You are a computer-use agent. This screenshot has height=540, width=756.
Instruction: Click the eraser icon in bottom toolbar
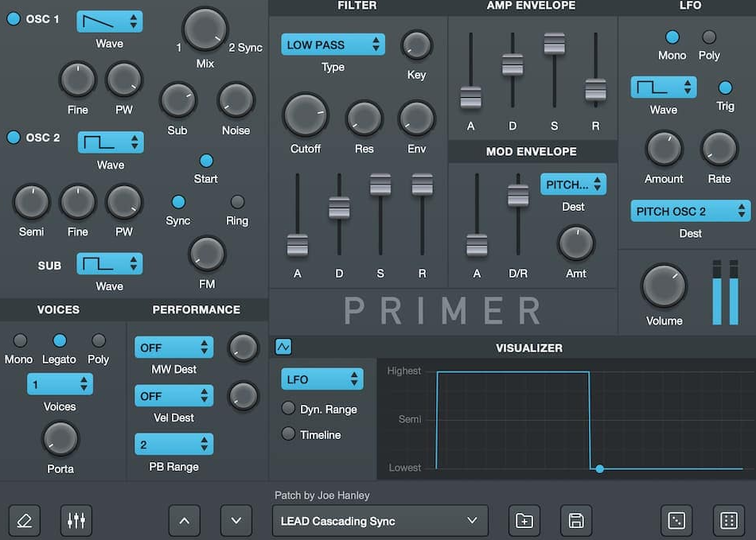point(25,521)
